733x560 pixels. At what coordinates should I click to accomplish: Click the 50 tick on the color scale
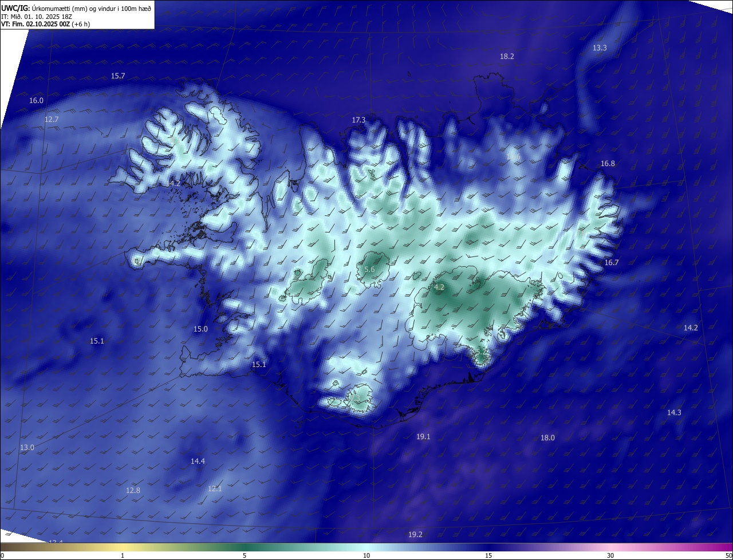click(x=728, y=556)
